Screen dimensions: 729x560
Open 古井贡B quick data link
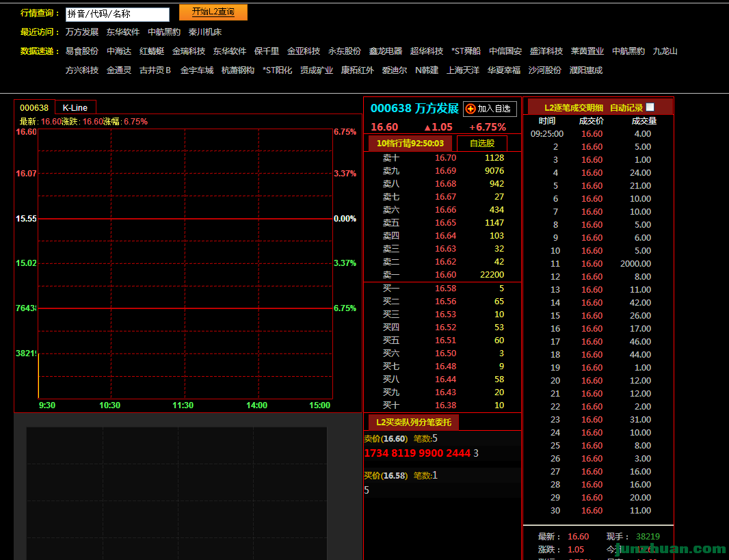[156, 70]
